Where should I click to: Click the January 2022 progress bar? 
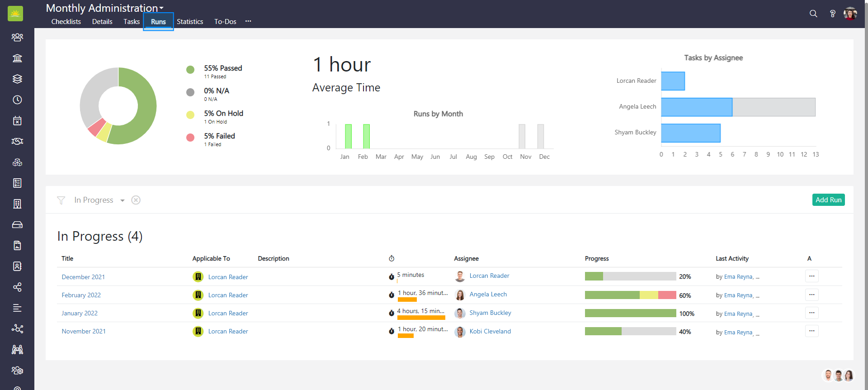630,313
